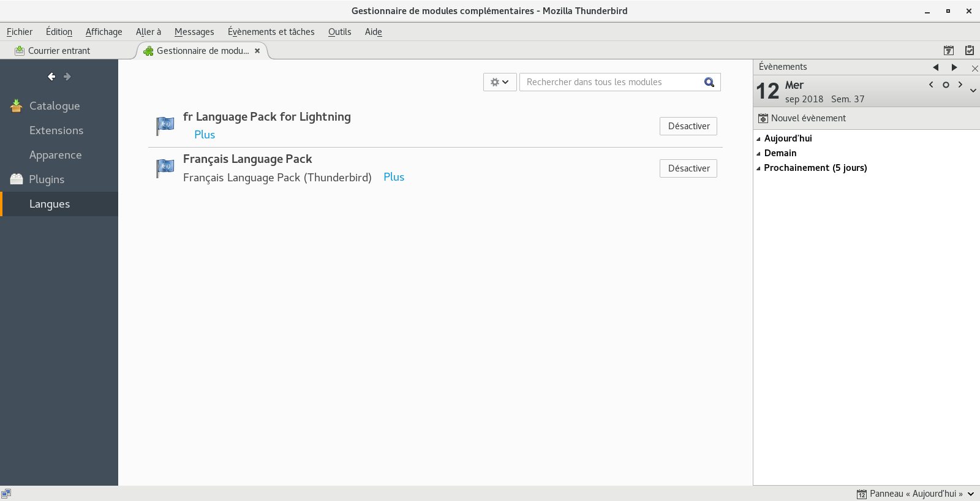Open the Plugins section
980x501 pixels.
(59, 179)
